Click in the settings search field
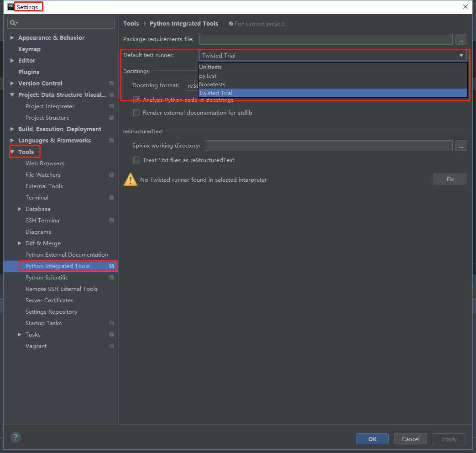This screenshot has height=453, width=476. (61, 23)
